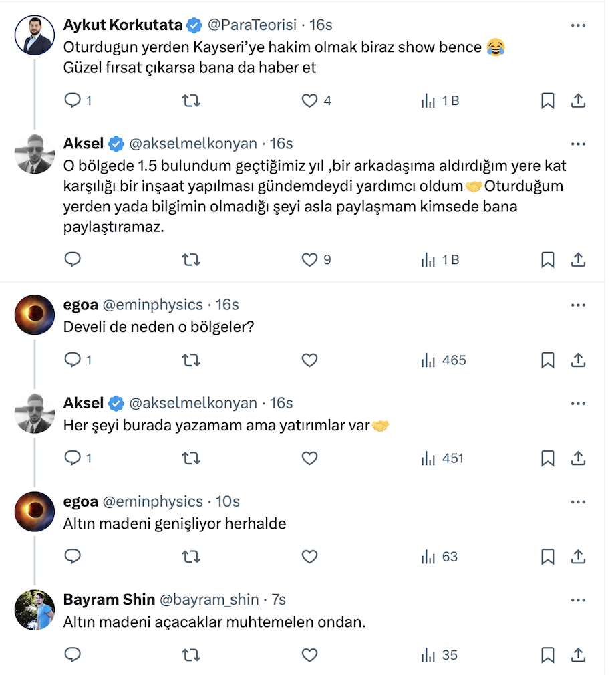The height and width of the screenshot is (675, 616).
Task: Like Aksel's tweet with 9 likes
Action: (309, 259)
